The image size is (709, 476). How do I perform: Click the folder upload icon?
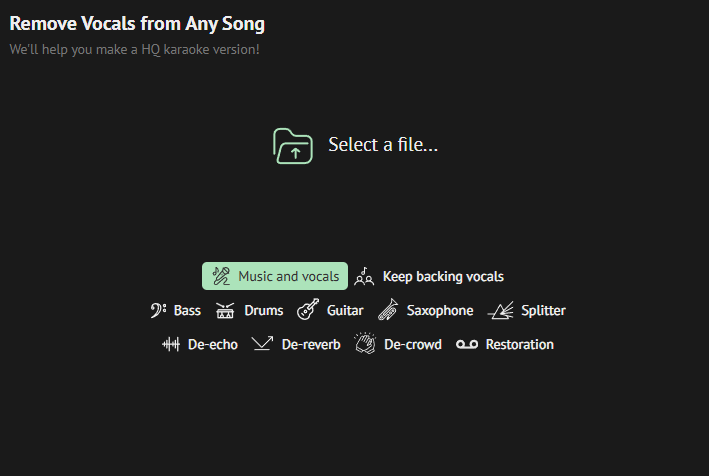[x=293, y=146]
